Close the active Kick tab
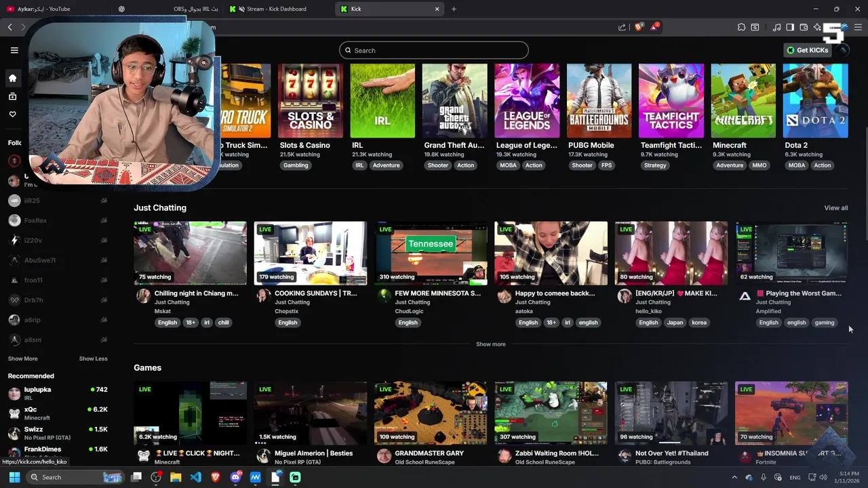Screen dimensions: 868x488 coord(437,9)
